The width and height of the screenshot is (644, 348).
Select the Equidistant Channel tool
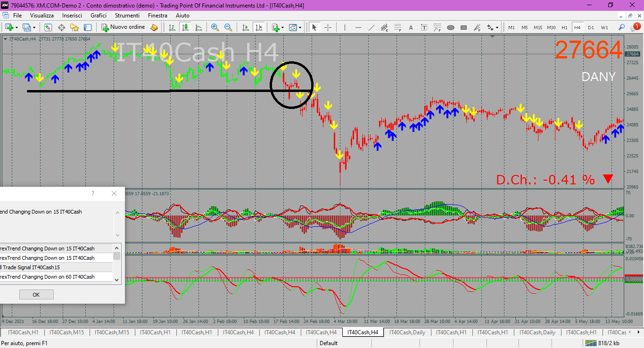coord(385,27)
